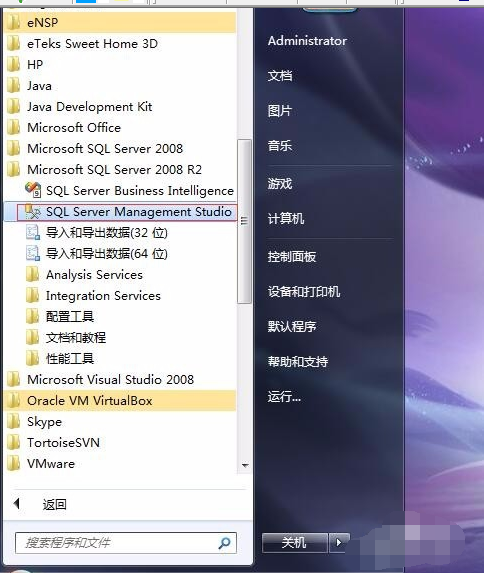Collapse the Microsoft SQL Server 2008 R2 group

point(120,170)
